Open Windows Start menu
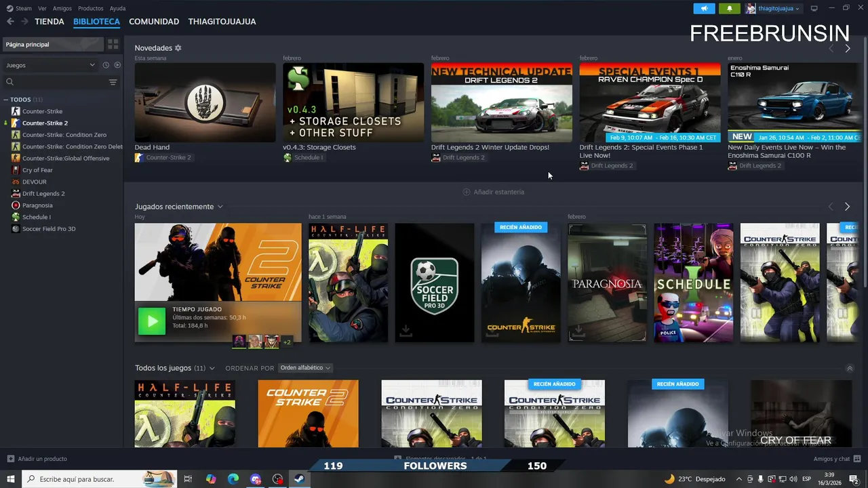Image resolution: width=868 pixels, height=488 pixels. pyautogui.click(x=11, y=479)
